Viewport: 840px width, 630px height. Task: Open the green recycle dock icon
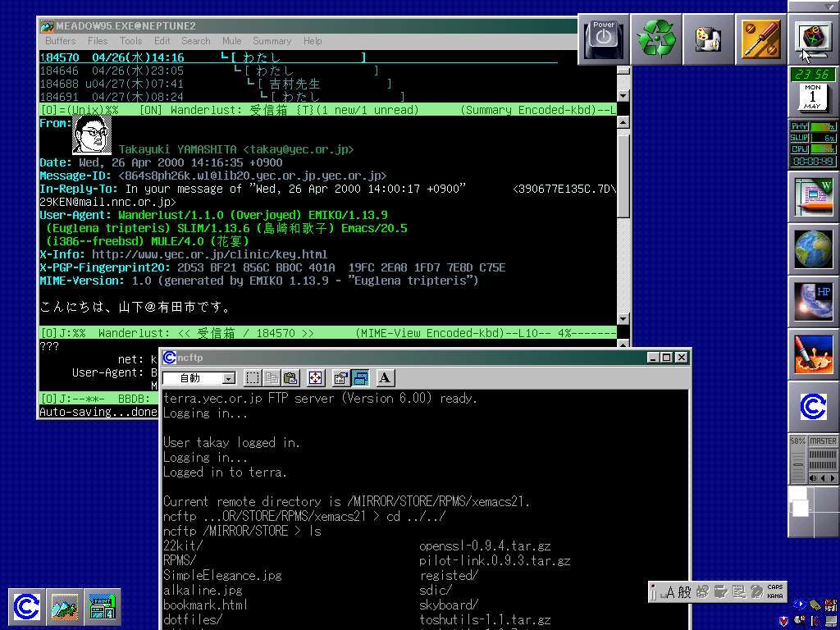pos(656,39)
